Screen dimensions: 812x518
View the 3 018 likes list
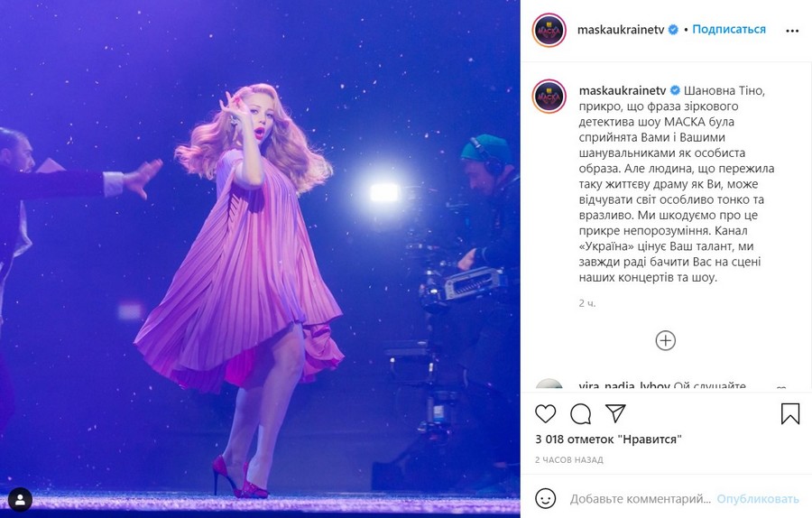click(608, 439)
